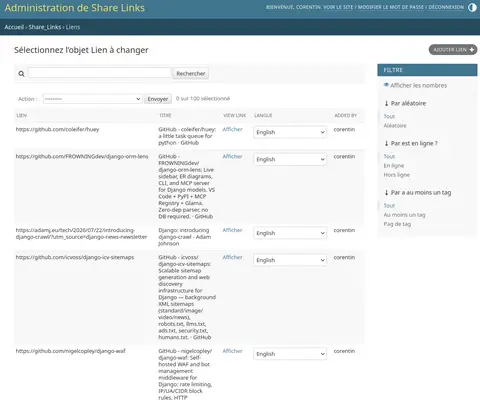This screenshot has height=400, width=480.
Task: Click the '0 sur 100 sélectionné' counter text
Action: (x=203, y=99)
